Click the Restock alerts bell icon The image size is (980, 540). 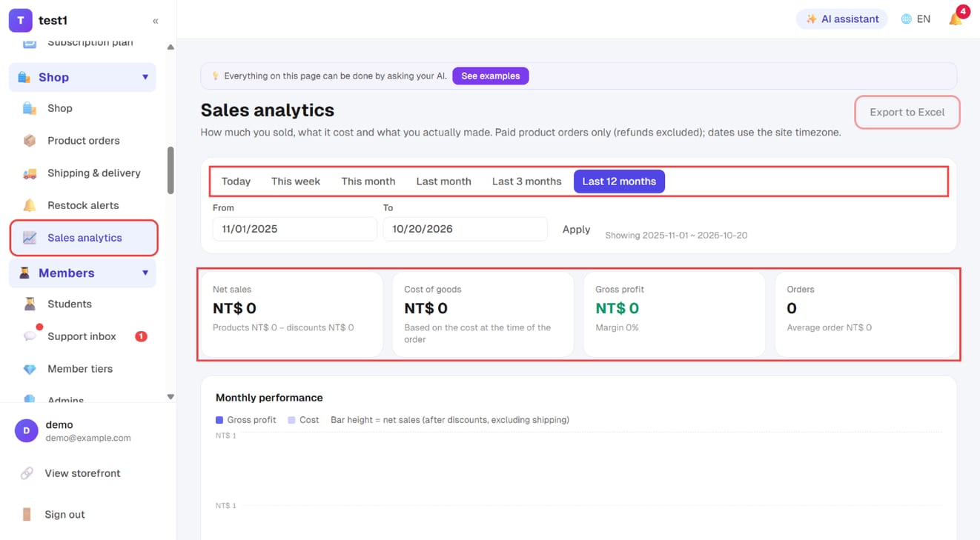(30, 205)
